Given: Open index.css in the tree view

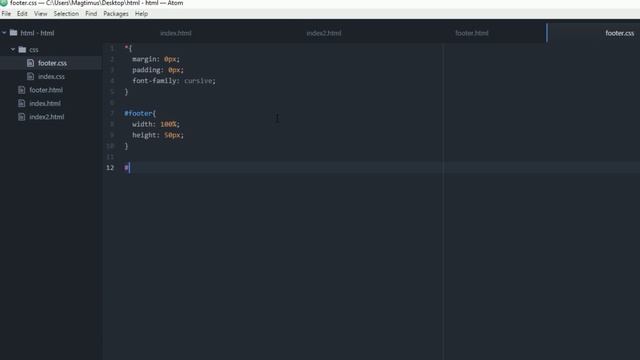Looking at the screenshot, I should [51, 76].
